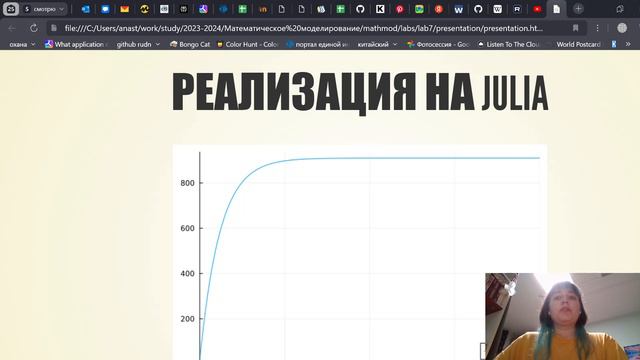Focus the address bar with presentation.html URL
The image size is (640, 360).
coord(304,28)
